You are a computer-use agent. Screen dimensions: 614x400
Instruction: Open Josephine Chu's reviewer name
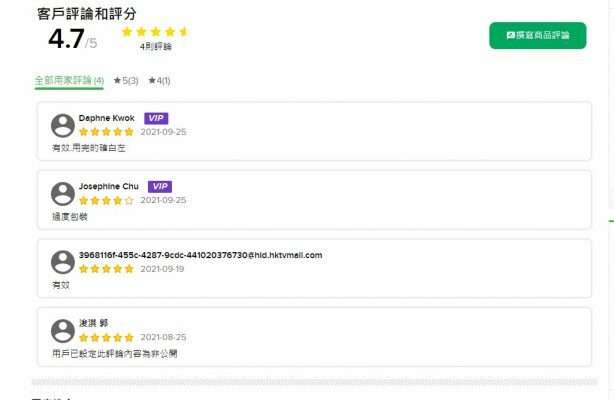[x=110, y=186]
